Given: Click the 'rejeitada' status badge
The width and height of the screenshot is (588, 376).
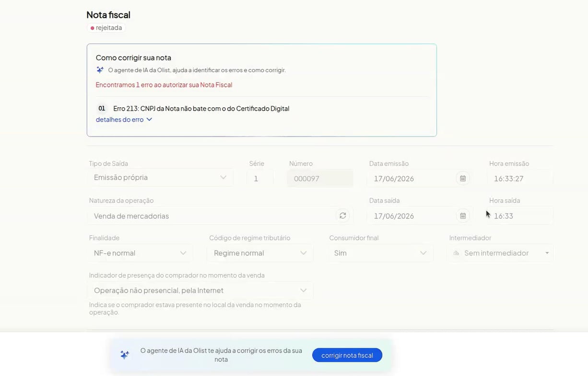Looking at the screenshot, I should click(106, 28).
